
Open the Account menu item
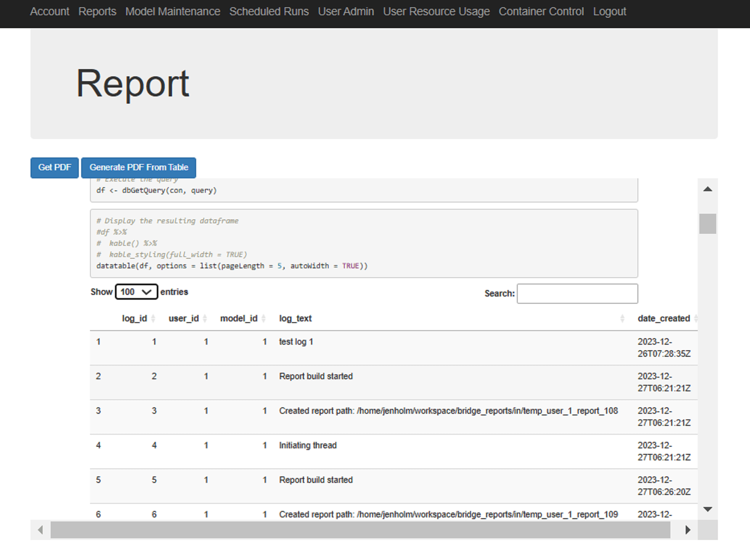tap(49, 12)
